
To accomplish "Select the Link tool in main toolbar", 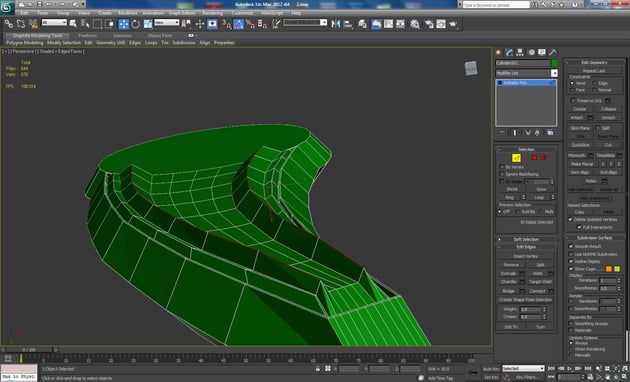I will coord(8,24).
